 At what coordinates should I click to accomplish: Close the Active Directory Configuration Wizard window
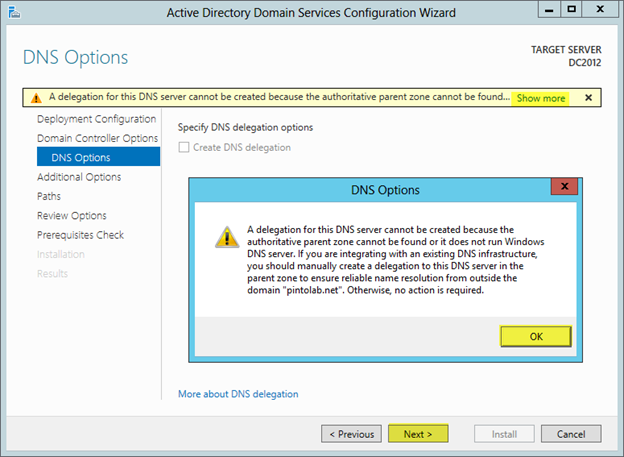(602, 11)
